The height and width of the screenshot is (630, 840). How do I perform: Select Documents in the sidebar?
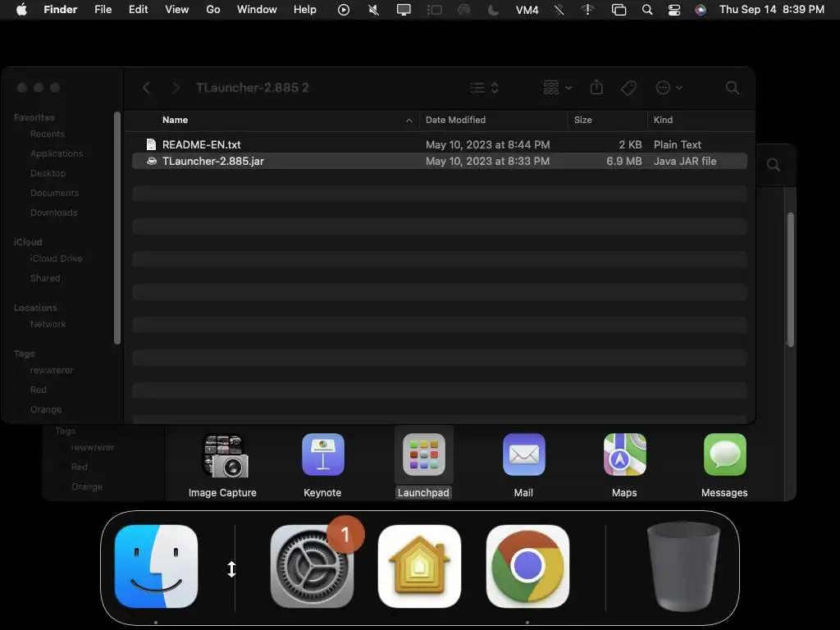(x=55, y=193)
